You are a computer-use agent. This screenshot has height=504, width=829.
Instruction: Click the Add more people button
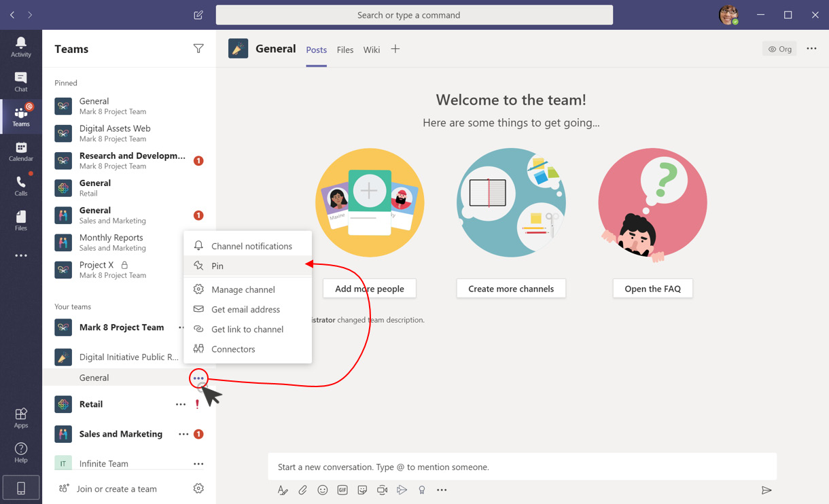[370, 289]
